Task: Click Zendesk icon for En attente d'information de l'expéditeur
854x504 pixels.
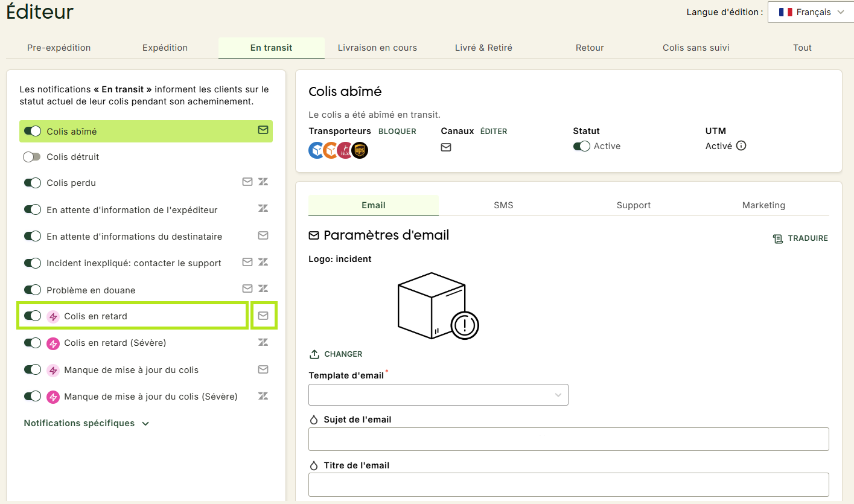Action: pos(263,209)
